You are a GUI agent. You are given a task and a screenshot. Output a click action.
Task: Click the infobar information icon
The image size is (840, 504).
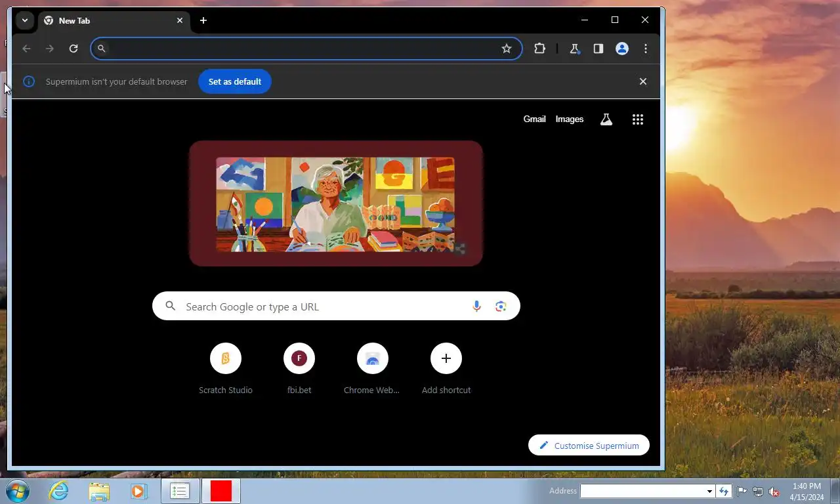pos(29,81)
